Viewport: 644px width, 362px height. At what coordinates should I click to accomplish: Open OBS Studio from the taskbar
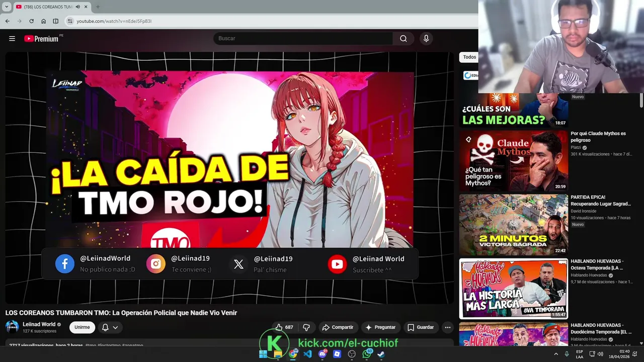click(x=352, y=354)
